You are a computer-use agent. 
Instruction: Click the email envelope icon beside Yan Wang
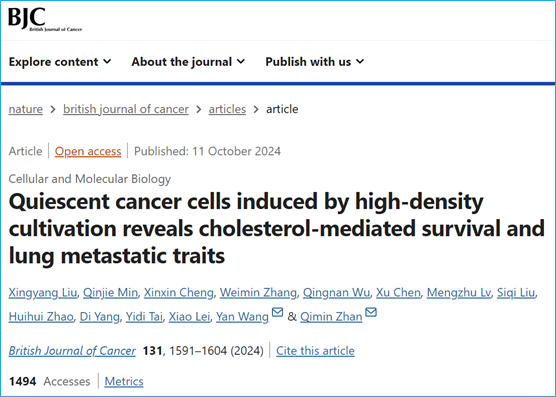point(277,312)
